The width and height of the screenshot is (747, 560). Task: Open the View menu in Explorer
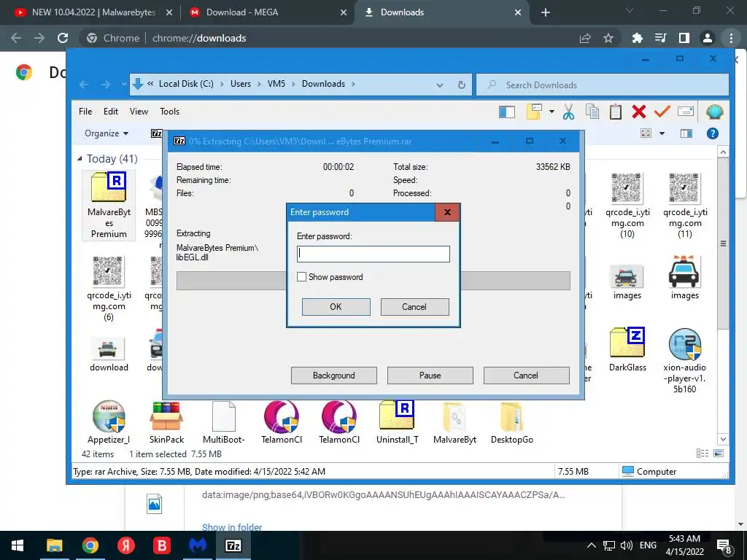[139, 112]
